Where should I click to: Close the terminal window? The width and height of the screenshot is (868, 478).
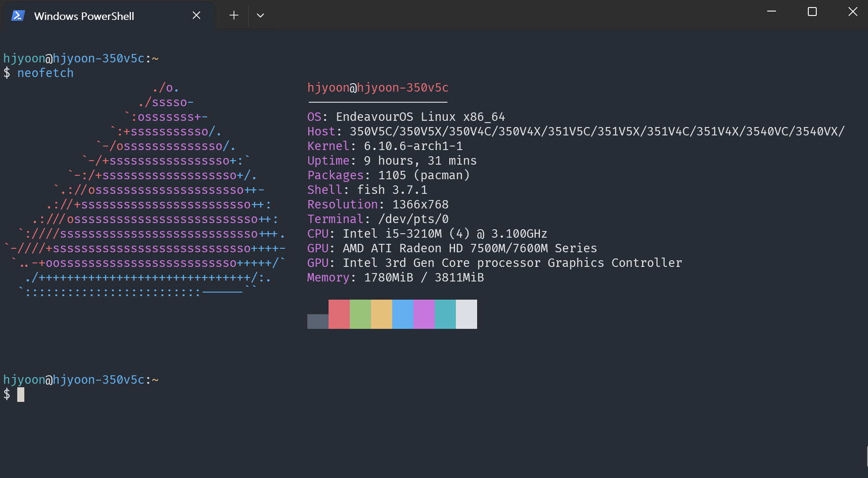click(x=853, y=12)
